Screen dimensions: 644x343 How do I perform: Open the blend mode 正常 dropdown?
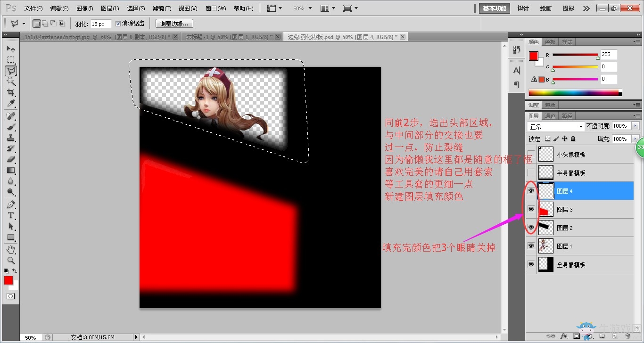pos(556,127)
